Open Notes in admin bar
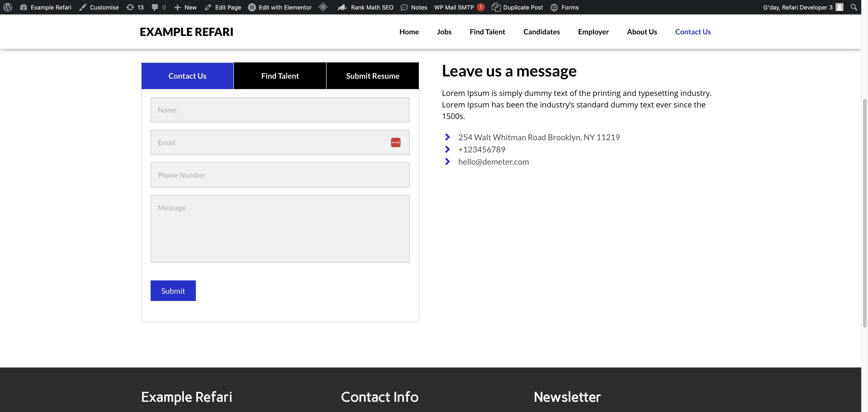 [414, 7]
